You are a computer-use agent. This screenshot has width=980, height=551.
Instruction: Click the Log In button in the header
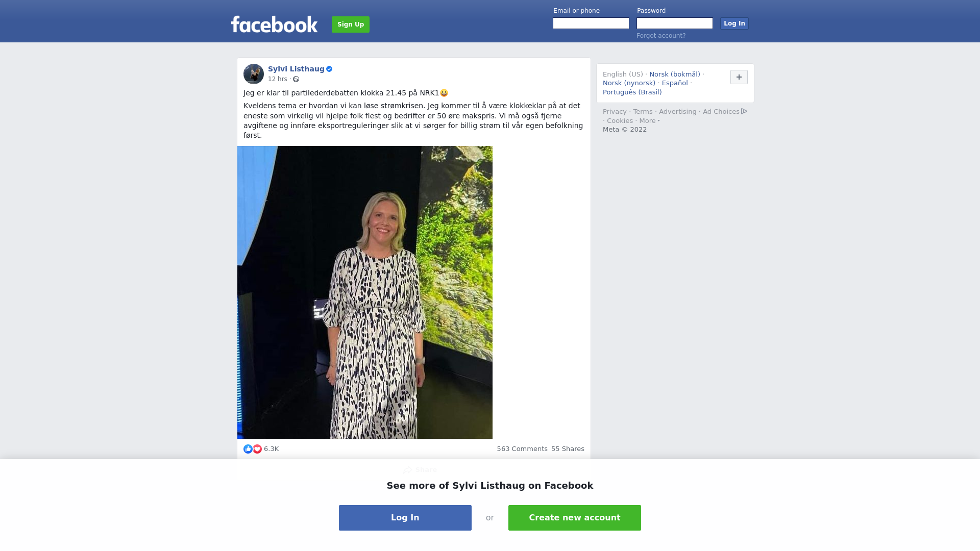point(734,23)
